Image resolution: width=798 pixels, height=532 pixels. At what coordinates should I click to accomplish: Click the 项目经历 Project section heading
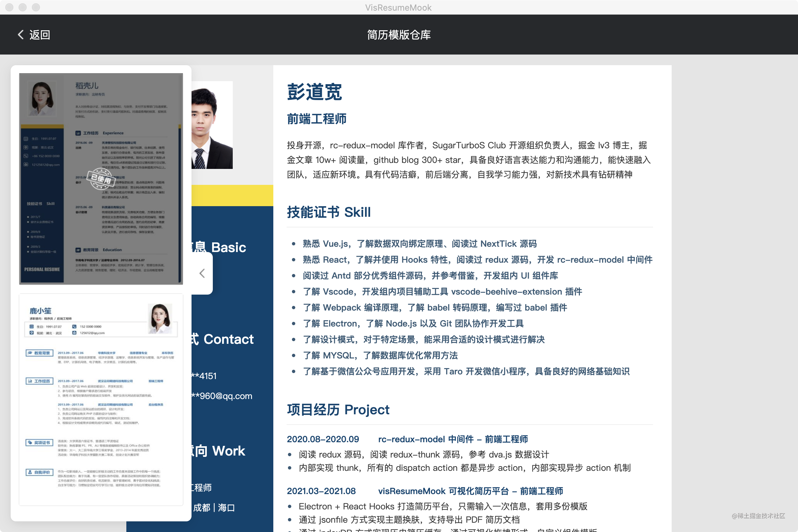pyautogui.click(x=338, y=410)
